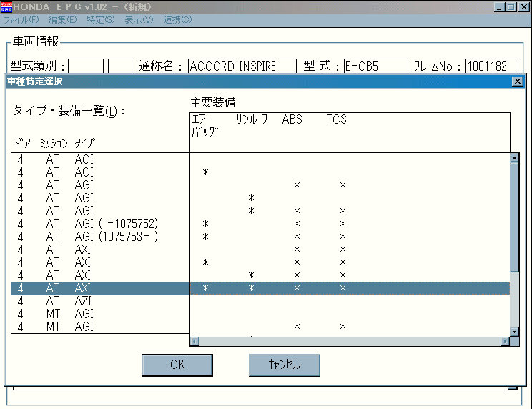Click the 通称名 field ACCORD INSPIRE
Viewport: 532px width, 409px height.
(242, 66)
